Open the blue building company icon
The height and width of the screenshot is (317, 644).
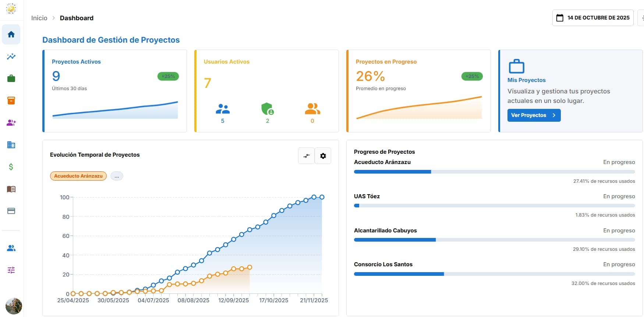[x=11, y=145]
